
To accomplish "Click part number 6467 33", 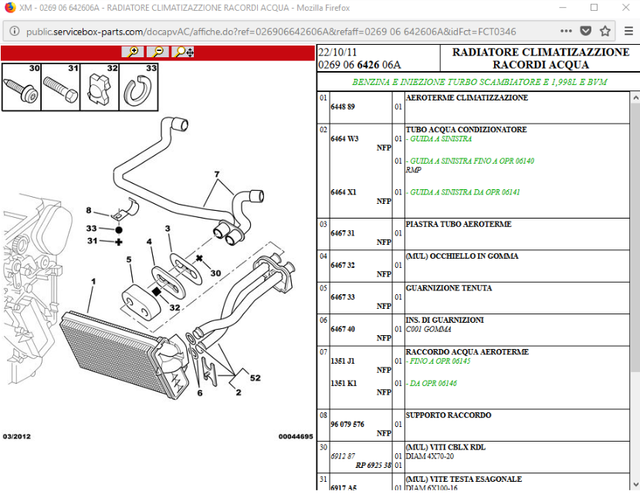I will click(x=342, y=297).
